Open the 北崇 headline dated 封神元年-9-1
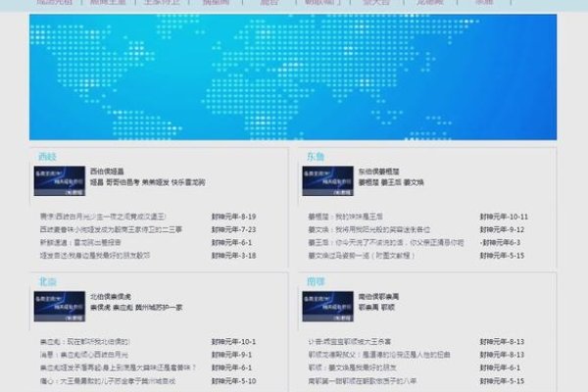This screenshot has height=392, width=588. (84, 355)
